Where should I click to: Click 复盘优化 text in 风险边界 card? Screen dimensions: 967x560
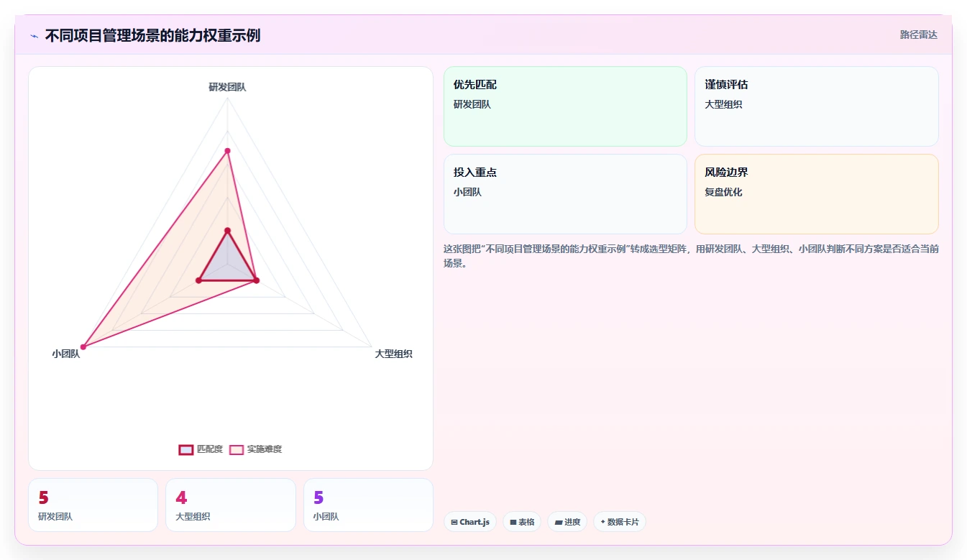pos(723,192)
